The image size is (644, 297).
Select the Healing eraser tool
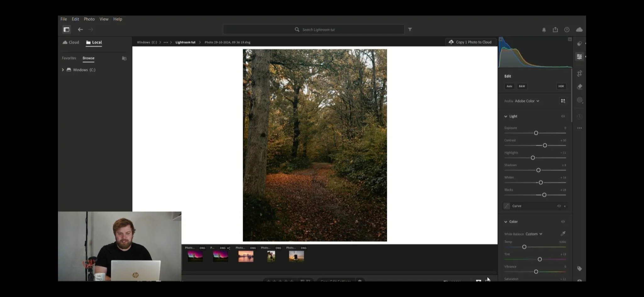(580, 87)
